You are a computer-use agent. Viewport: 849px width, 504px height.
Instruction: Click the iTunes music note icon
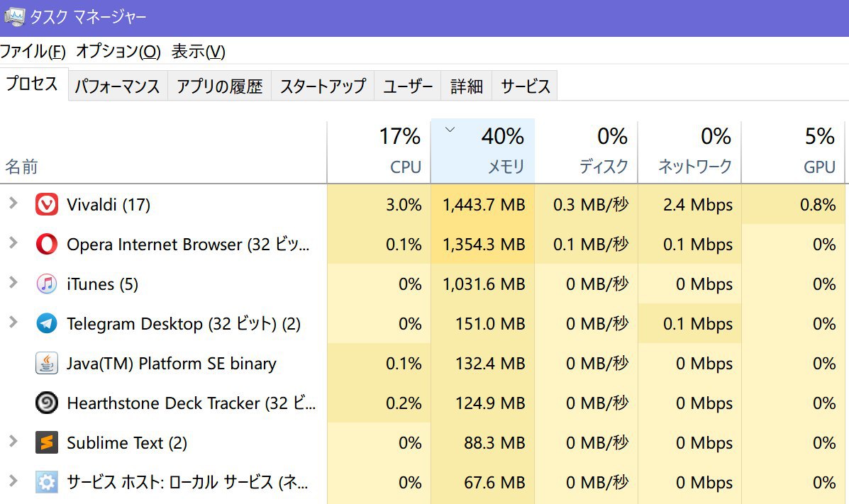point(47,284)
